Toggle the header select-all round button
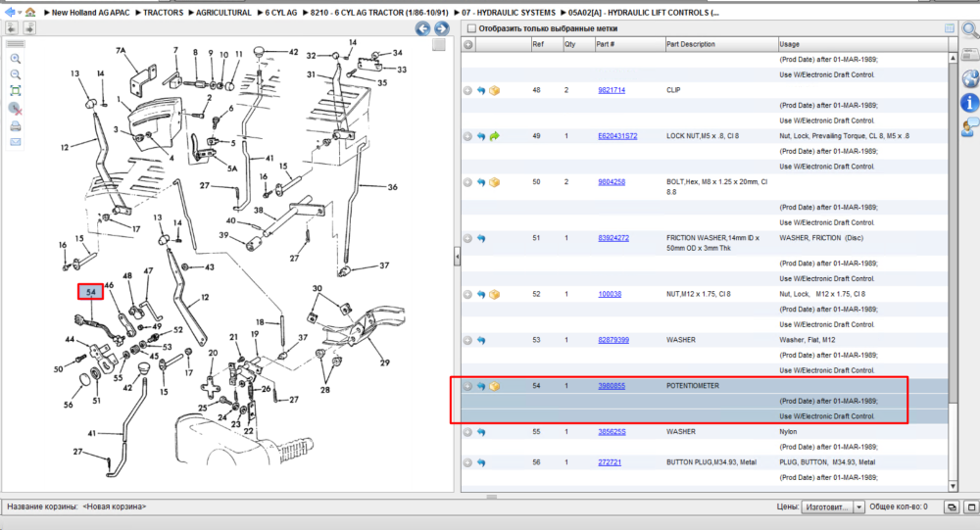The image size is (980, 530). 468,44
